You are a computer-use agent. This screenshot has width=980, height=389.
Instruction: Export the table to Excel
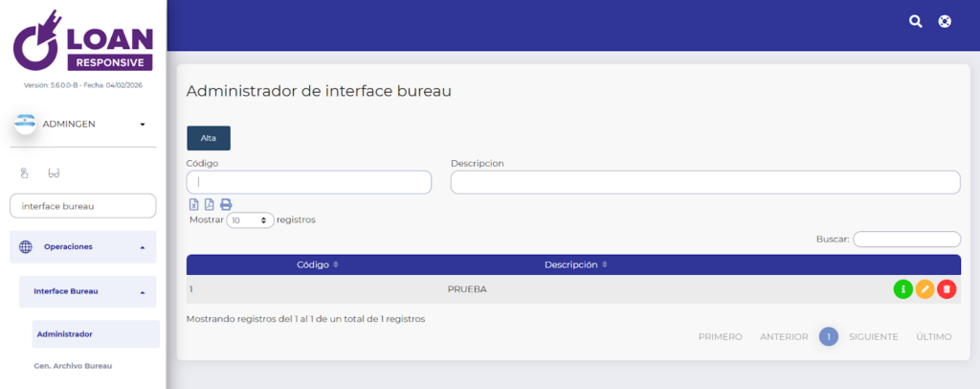(193, 204)
